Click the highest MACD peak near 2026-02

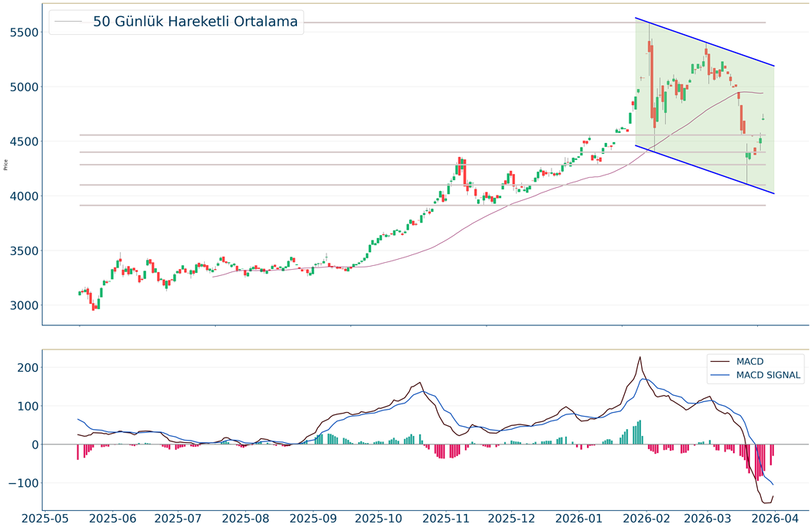point(640,357)
